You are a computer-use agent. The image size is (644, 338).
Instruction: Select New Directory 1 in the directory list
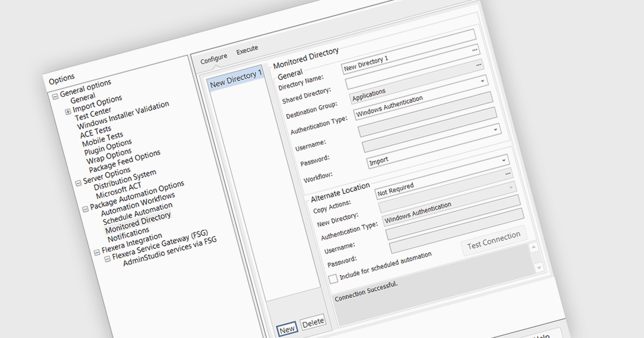(x=236, y=78)
